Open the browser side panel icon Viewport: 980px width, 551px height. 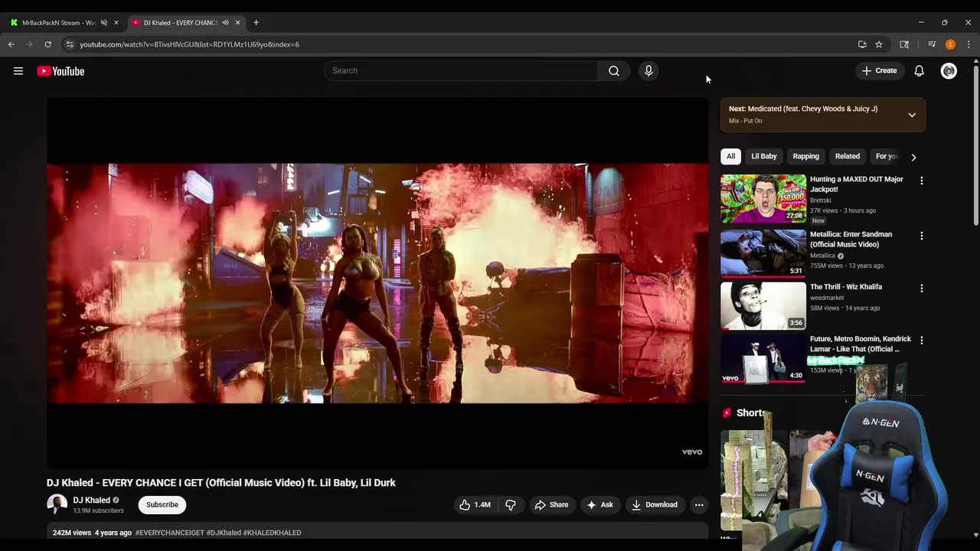(x=904, y=44)
